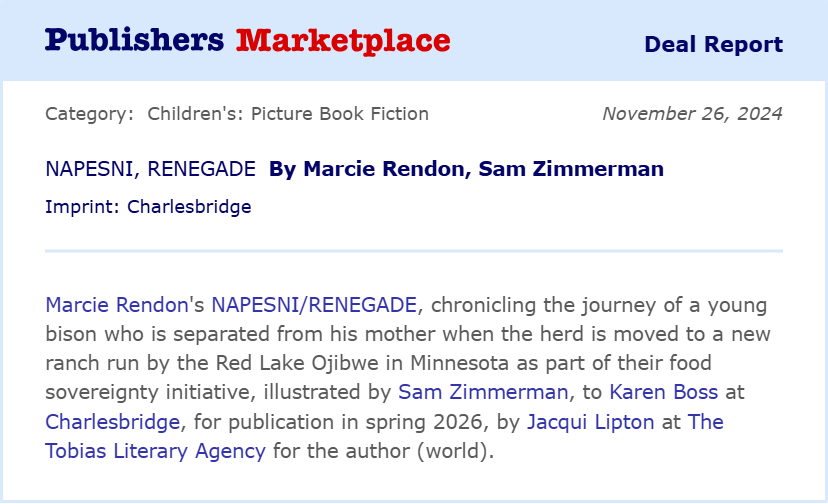This screenshot has height=504, width=828.
Task: Click the November 26, 2024 date
Action: tap(692, 114)
